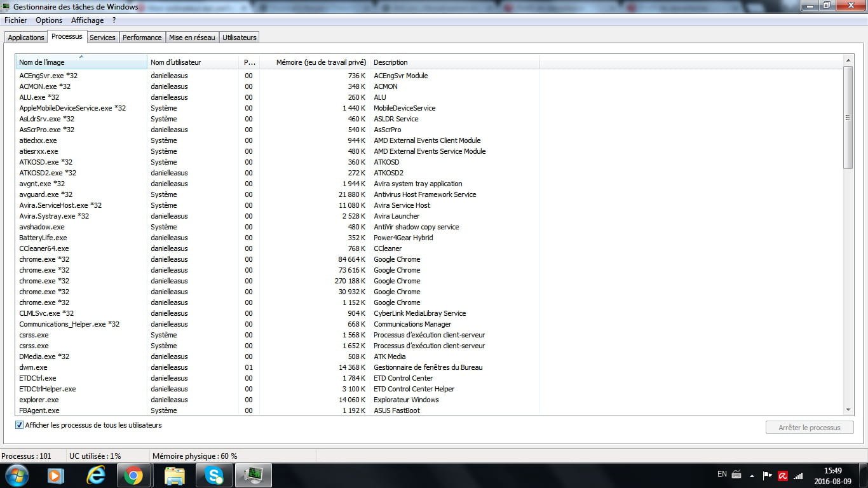Open the Affichage menu
Viewport: 868px width, 488px height.
point(87,20)
